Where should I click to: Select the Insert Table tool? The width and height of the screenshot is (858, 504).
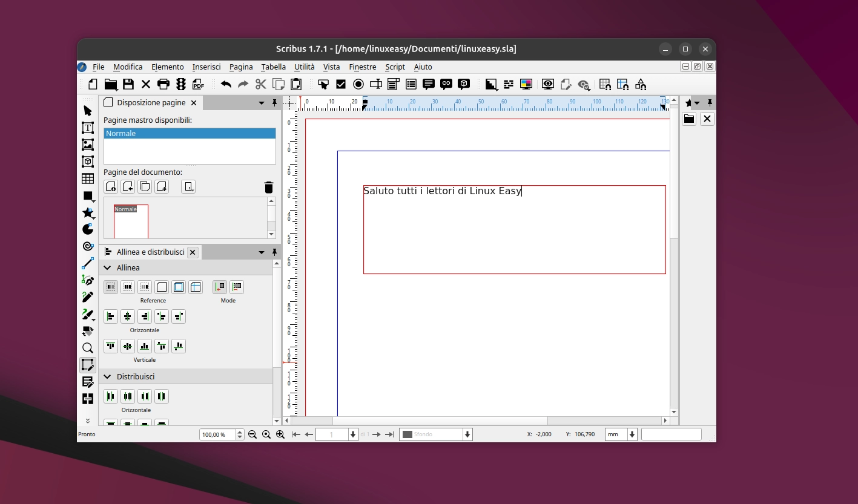pos(87,178)
